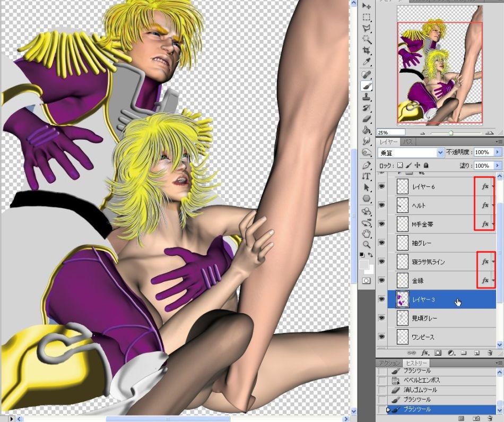Image resolution: width=504 pixels, height=422 pixels.
Task: Select the Paint Bucket tool
Action: pyautogui.click(x=367, y=130)
